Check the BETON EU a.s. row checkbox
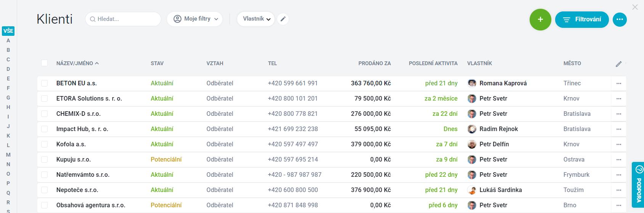The width and height of the screenshot is (644, 213). (x=45, y=83)
